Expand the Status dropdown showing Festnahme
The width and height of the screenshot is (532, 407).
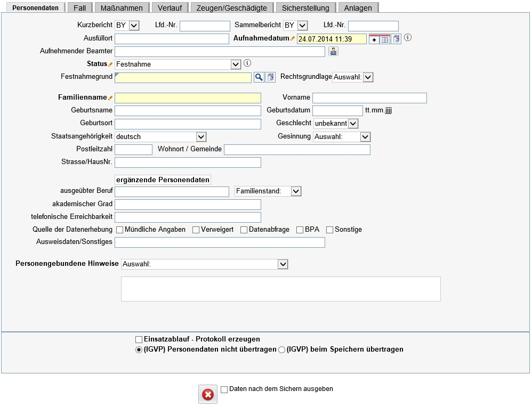click(178, 64)
